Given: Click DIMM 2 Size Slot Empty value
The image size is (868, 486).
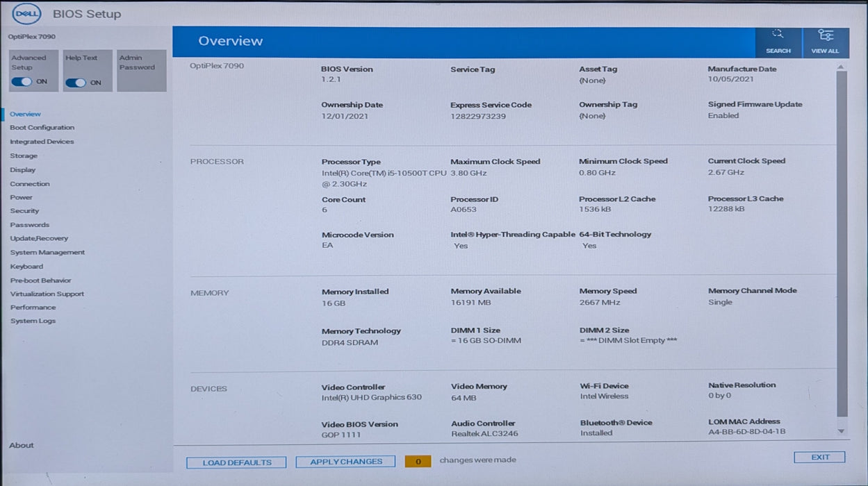Looking at the screenshot, I should tap(628, 340).
